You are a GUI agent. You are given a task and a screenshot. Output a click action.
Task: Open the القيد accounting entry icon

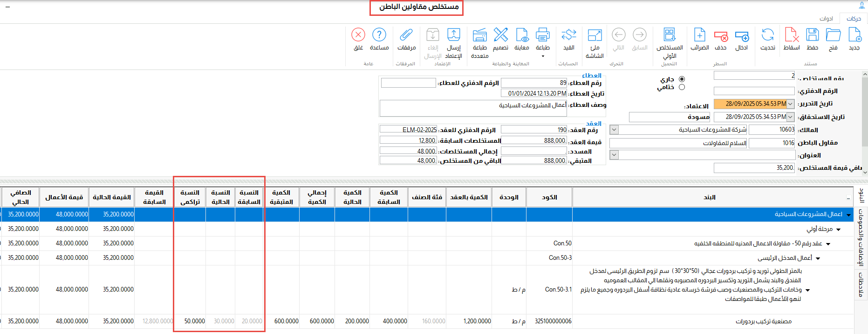[x=569, y=35]
